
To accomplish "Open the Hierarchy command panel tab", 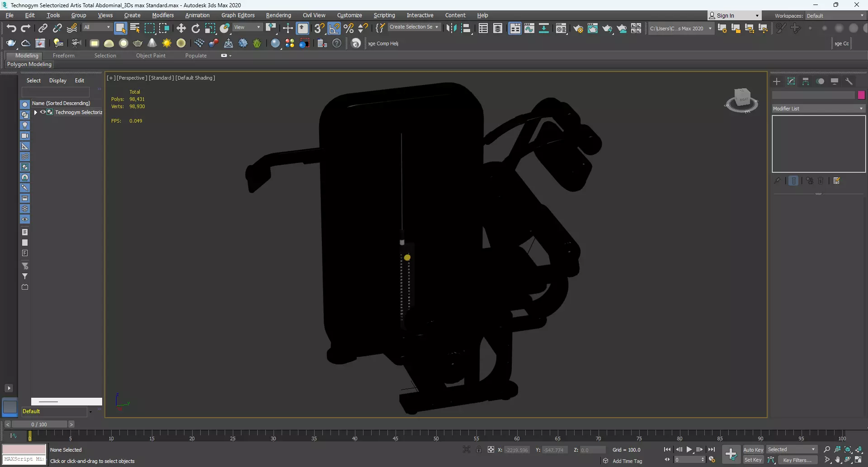I will point(806,81).
